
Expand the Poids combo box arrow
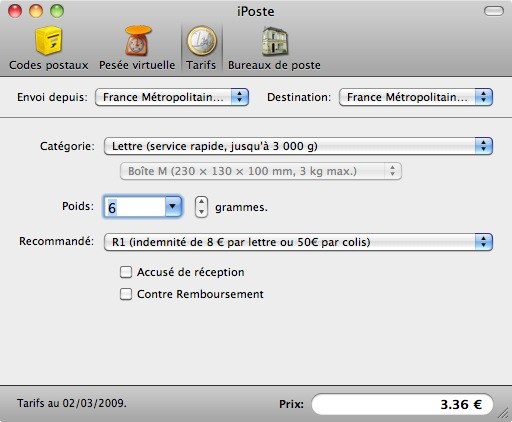[173, 207]
